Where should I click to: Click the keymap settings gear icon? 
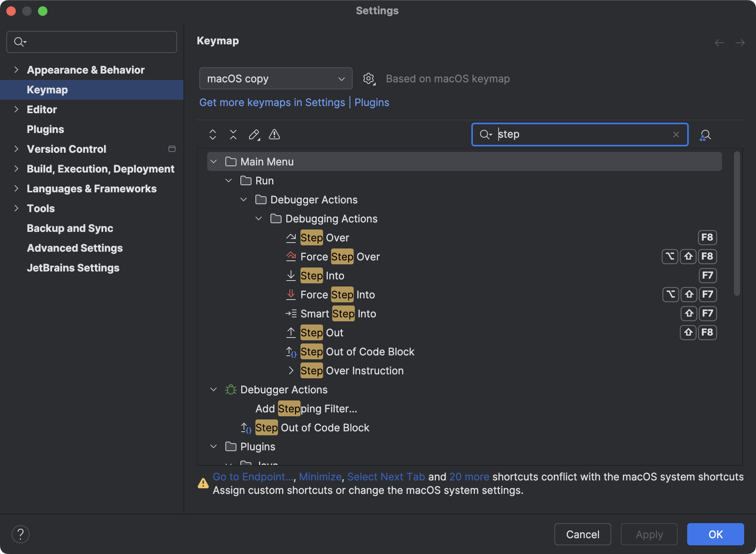pos(369,78)
